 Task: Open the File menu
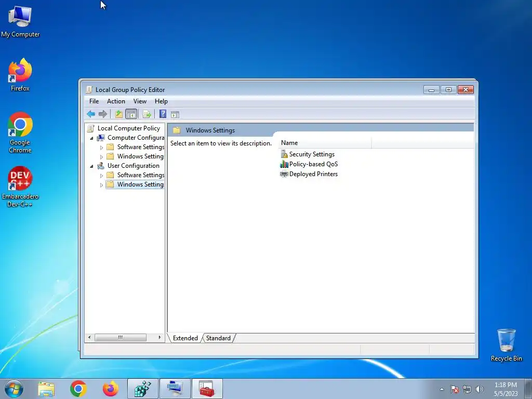[94, 101]
